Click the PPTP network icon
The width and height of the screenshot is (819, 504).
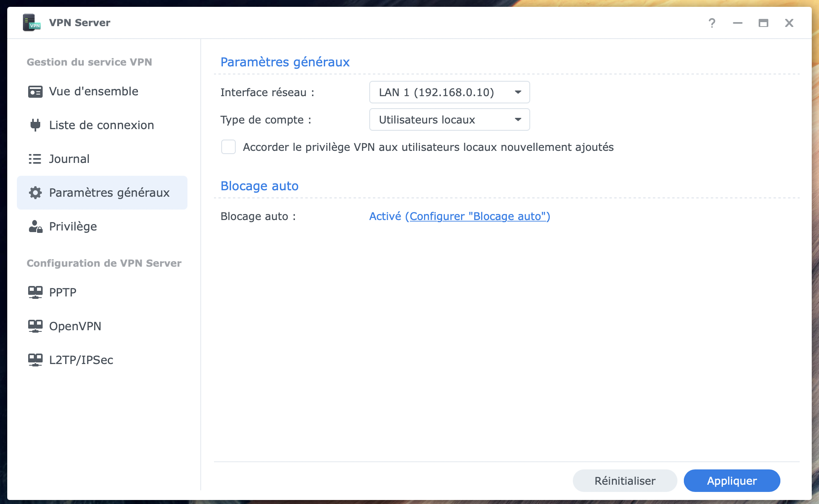tap(35, 292)
